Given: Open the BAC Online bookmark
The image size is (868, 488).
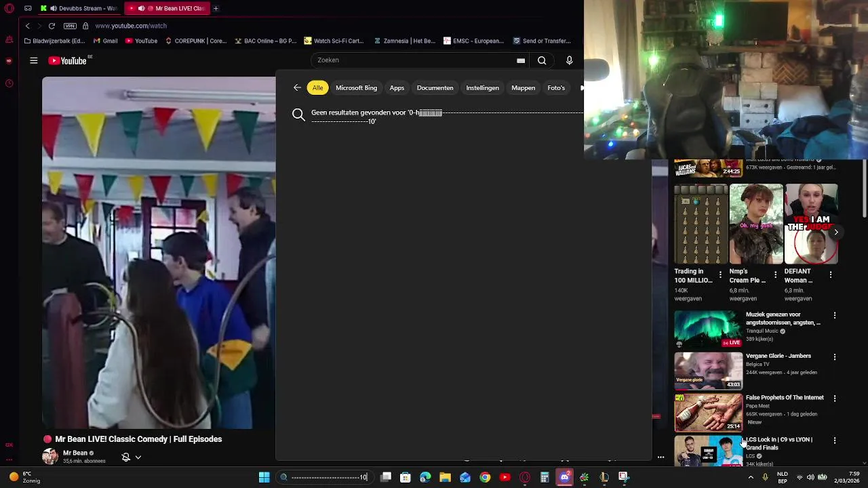Looking at the screenshot, I should [x=265, y=41].
